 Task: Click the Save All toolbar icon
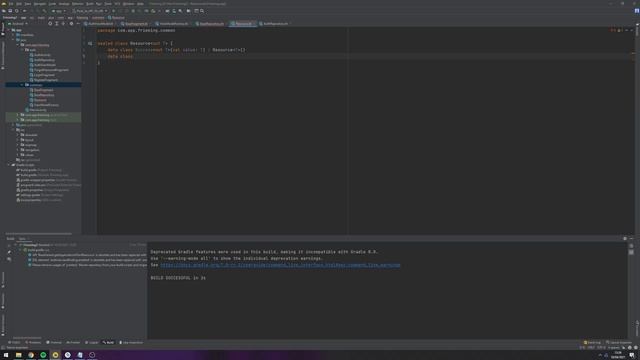coord(10,11)
